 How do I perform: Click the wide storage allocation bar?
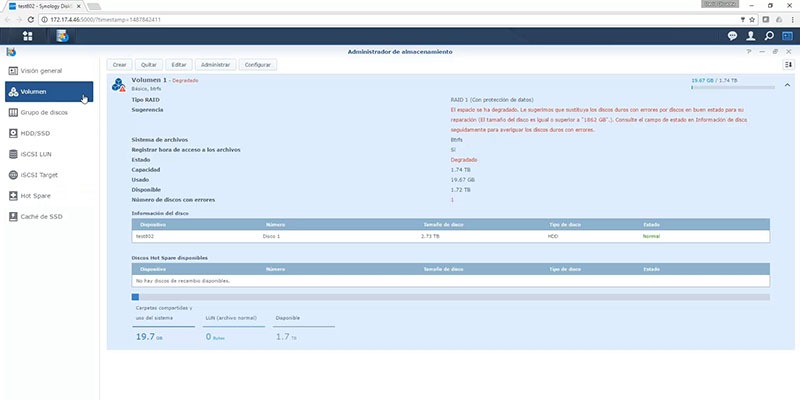451,297
